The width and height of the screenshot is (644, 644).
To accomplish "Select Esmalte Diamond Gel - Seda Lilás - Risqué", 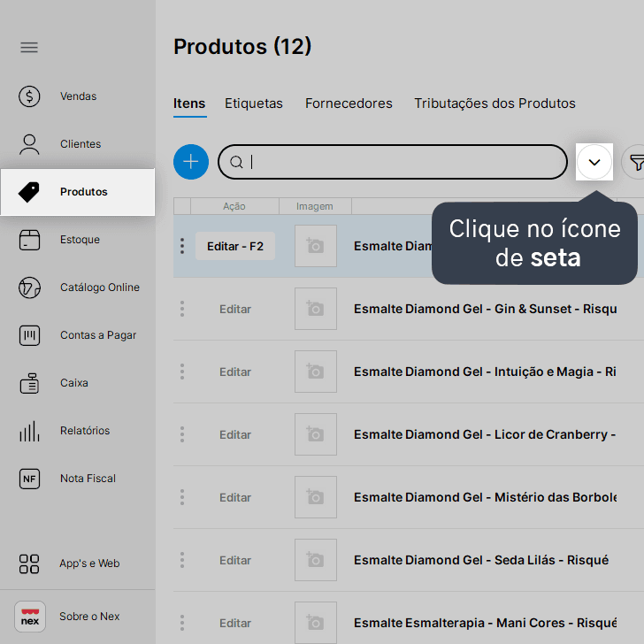I will point(481,560).
